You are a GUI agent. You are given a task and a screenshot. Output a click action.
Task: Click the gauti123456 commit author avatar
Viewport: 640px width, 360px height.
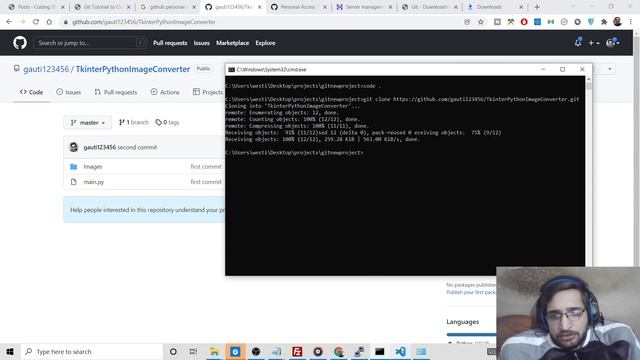click(74, 147)
